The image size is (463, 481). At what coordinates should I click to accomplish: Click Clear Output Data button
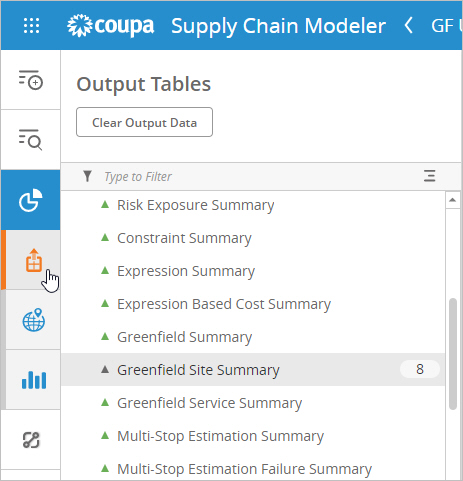click(144, 122)
